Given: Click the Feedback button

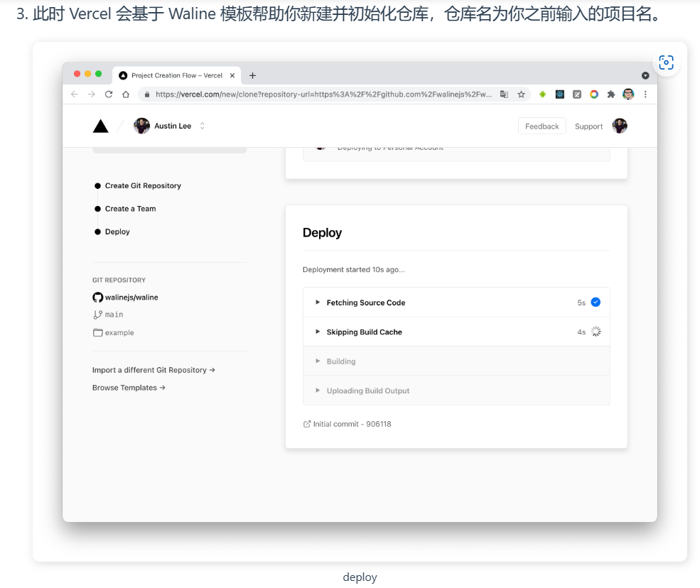Looking at the screenshot, I should [542, 126].
